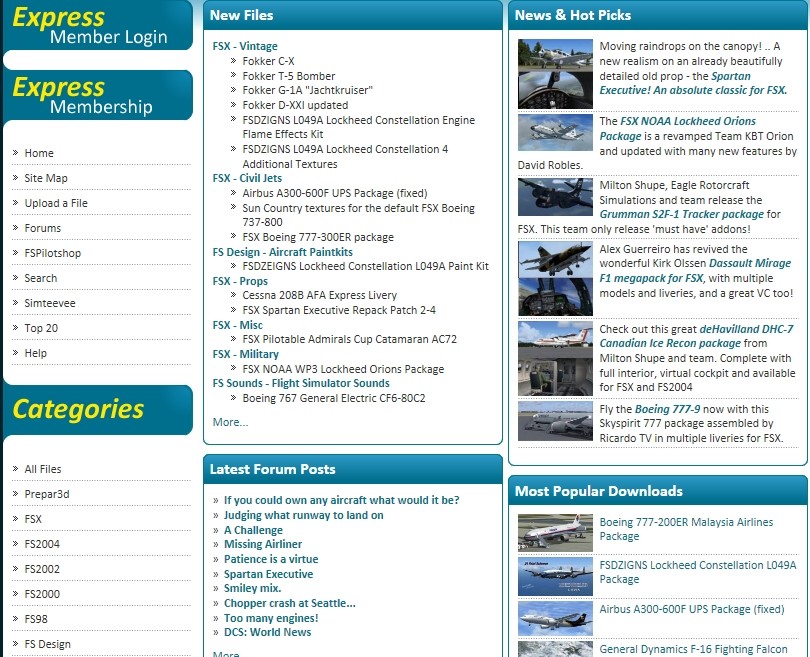
Task: Open the FSX - Vintage heading
Action: [245, 46]
